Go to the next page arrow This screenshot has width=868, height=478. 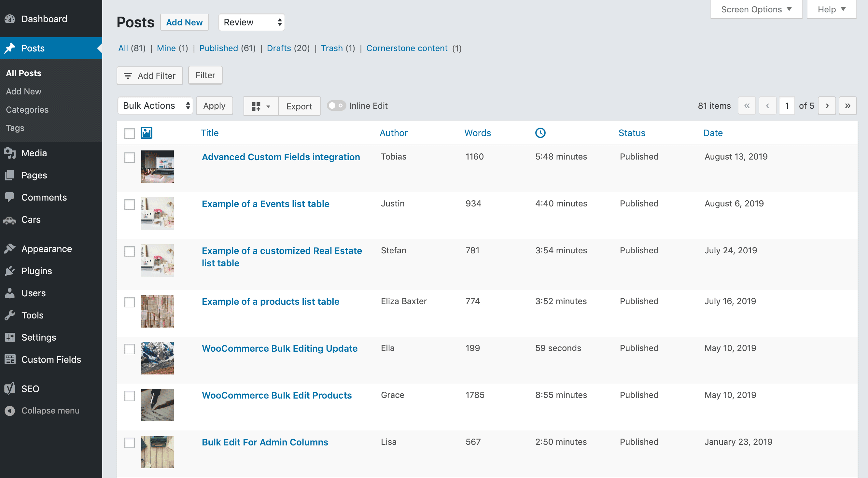[x=827, y=106]
